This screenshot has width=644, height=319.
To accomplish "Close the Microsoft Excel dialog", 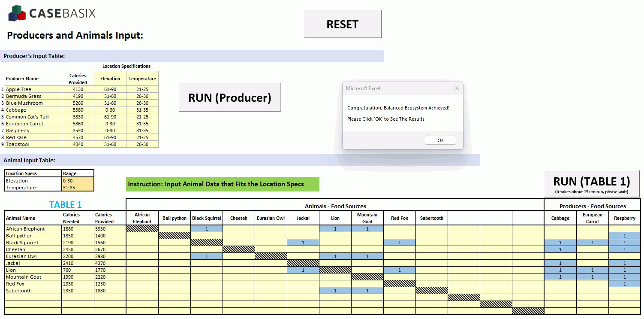I will point(457,88).
